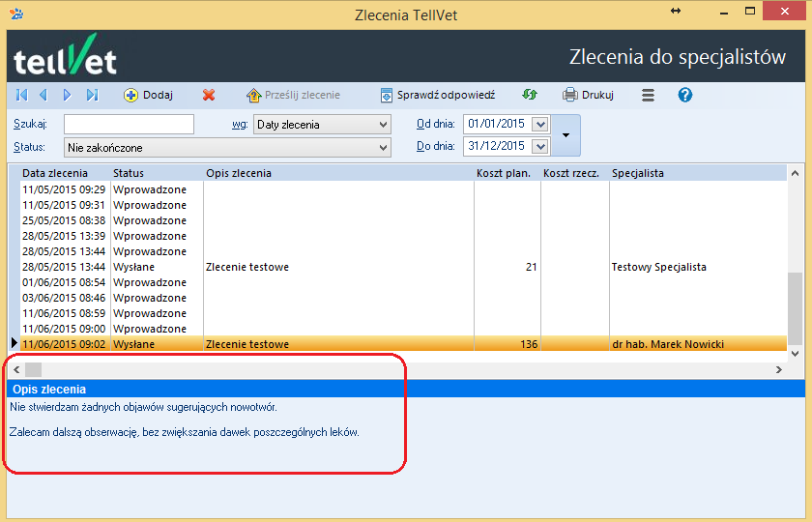Refresh list with green arrows icon
812x522 pixels.
pos(530,95)
